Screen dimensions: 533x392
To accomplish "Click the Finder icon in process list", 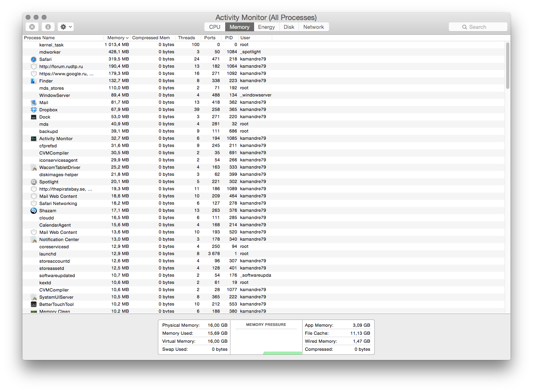I will 34,81.
